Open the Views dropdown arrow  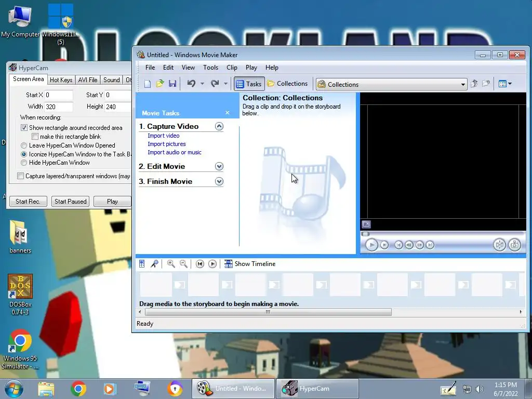pyautogui.click(x=510, y=84)
